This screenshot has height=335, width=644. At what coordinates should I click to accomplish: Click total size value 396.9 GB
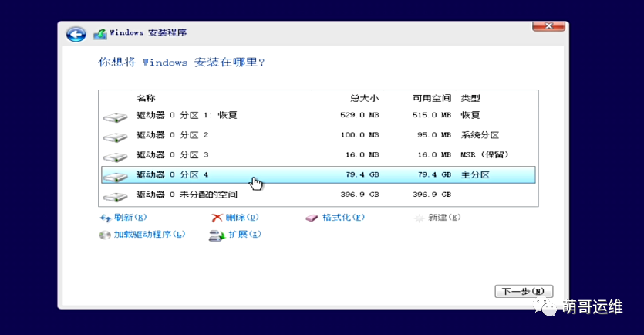[x=359, y=195]
